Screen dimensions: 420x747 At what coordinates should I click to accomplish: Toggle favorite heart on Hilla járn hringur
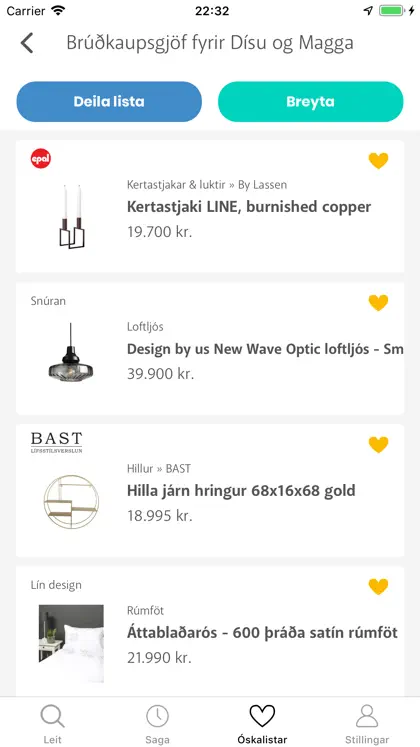[x=379, y=445]
